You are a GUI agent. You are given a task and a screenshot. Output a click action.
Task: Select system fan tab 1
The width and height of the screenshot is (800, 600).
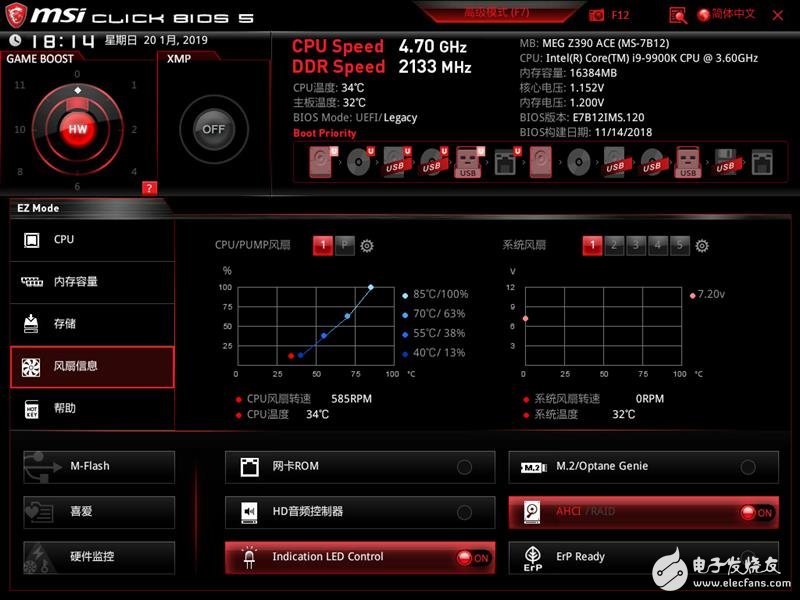click(x=592, y=245)
